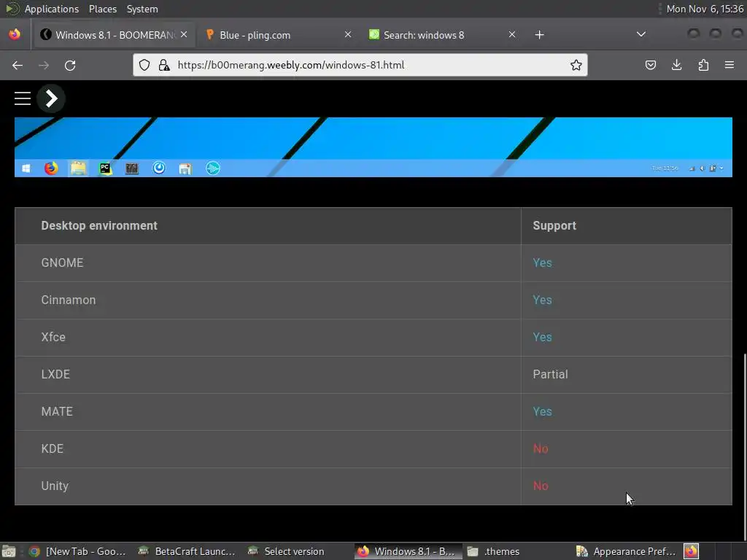Screen dimensions: 747x560
Task: Click the Firefox icon at panel's right end
Action: click(692, 551)
